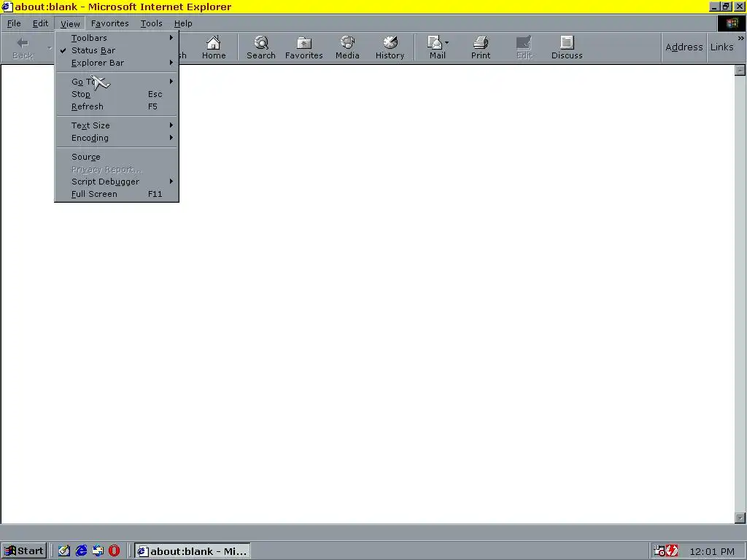Image resolution: width=747 pixels, height=560 pixels.
Task: Open the Help menu
Action: click(x=183, y=23)
